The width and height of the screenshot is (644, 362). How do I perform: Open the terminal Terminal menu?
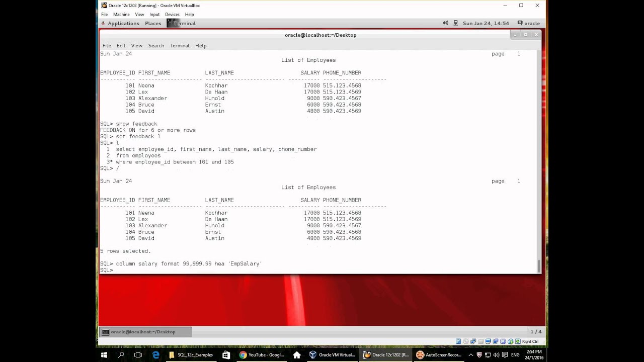[180, 46]
